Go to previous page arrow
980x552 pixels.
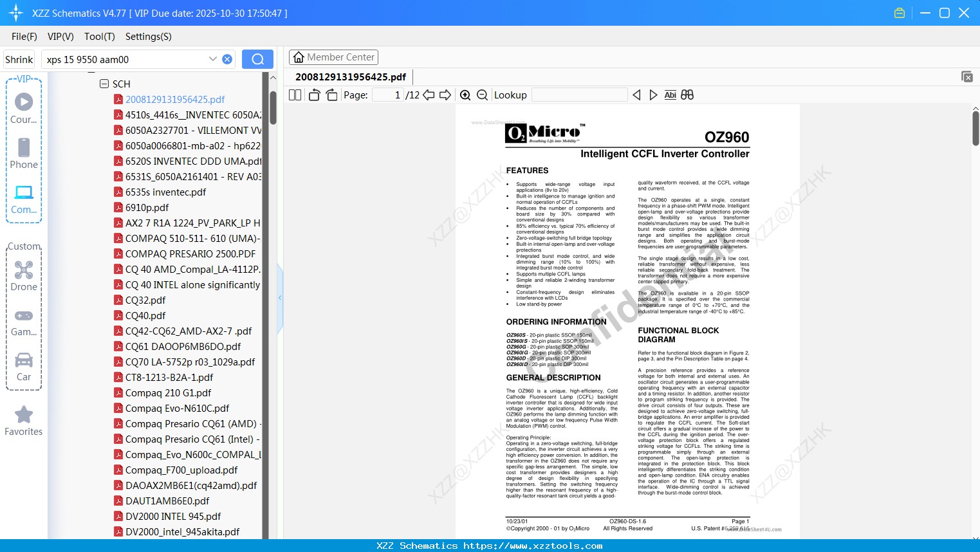(429, 95)
